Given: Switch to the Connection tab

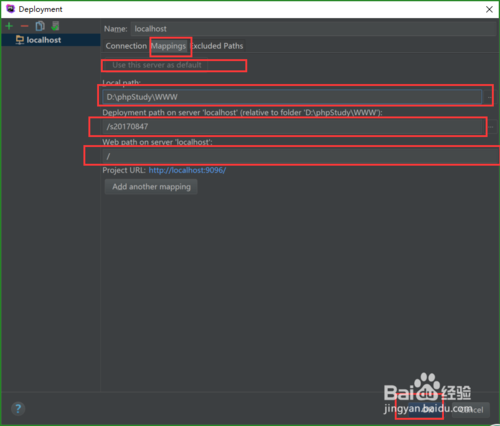Looking at the screenshot, I should 126,46.
